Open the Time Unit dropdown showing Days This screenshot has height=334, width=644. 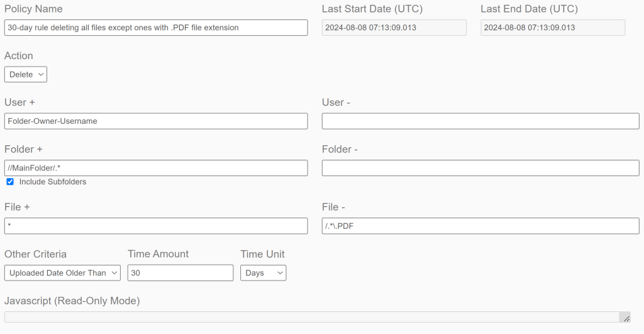tap(263, 273)
